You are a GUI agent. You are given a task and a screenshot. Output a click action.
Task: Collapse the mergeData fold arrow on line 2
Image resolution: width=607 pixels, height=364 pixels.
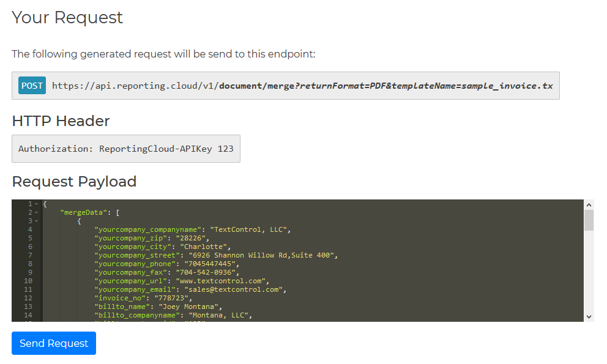tap(36, 212)
